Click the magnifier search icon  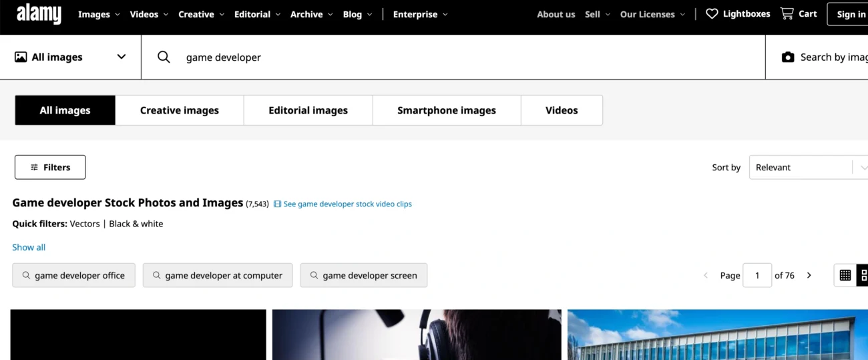tap(164, 57)
